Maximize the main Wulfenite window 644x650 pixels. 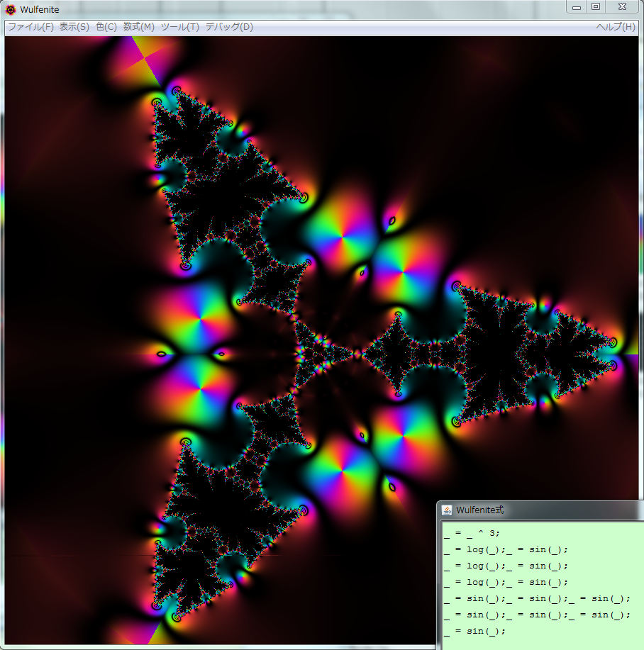click(596, 7)
